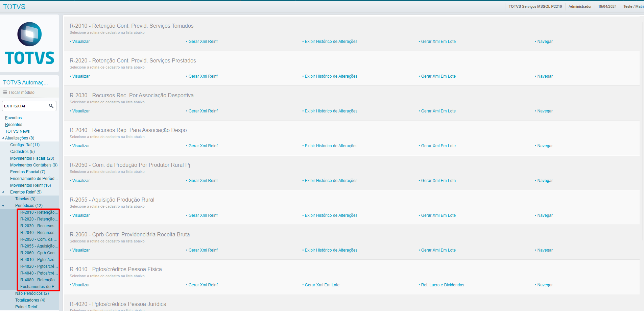
Task: Click Gerar Xml Em Lote for R-2010
Action: point(438,42)
